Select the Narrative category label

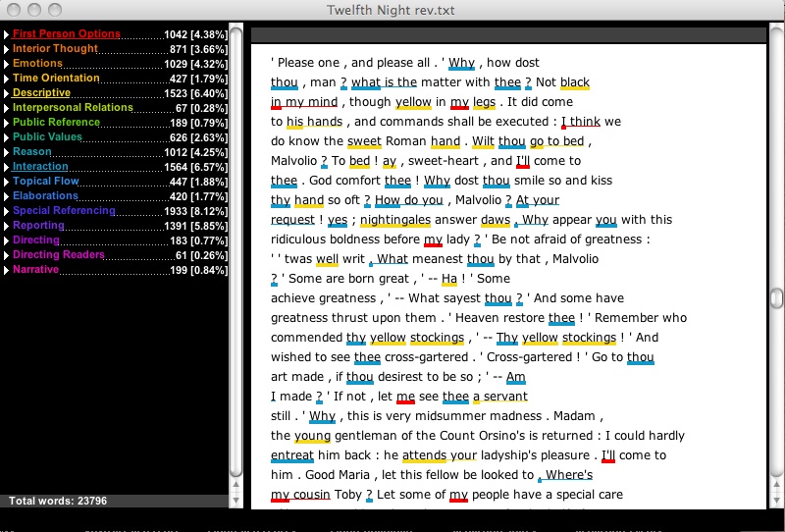coord(35,269)
